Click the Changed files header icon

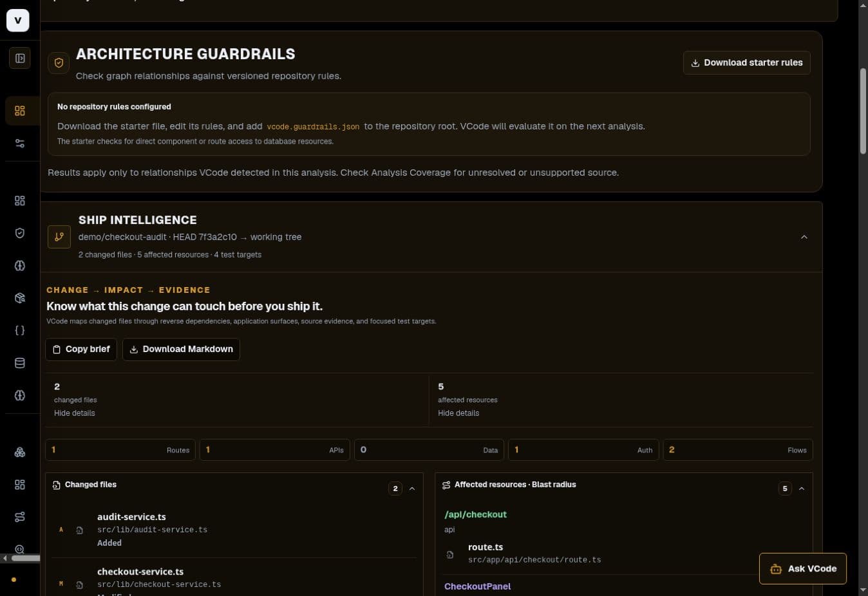[57, 485]
